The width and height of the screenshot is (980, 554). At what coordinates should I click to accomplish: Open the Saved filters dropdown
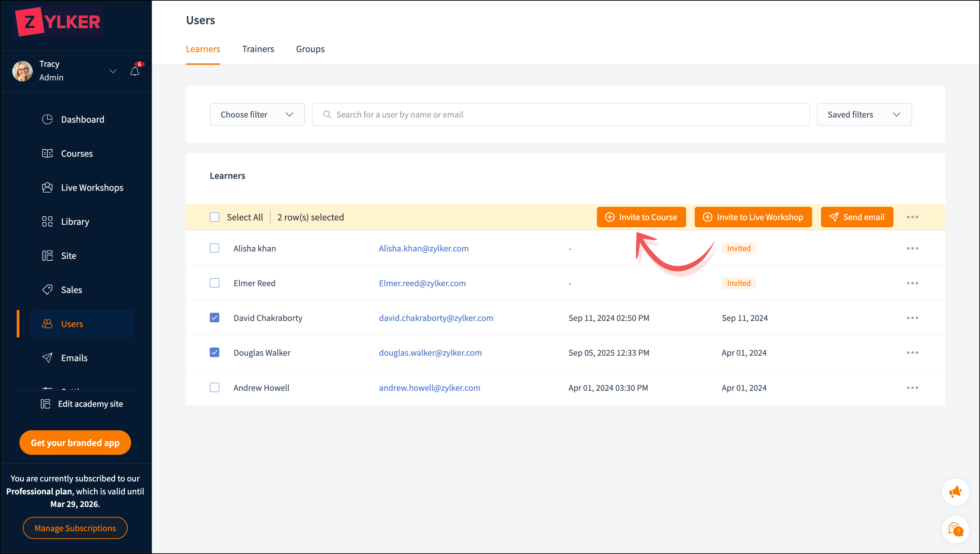pyautogui.click(x=864, y=114)
